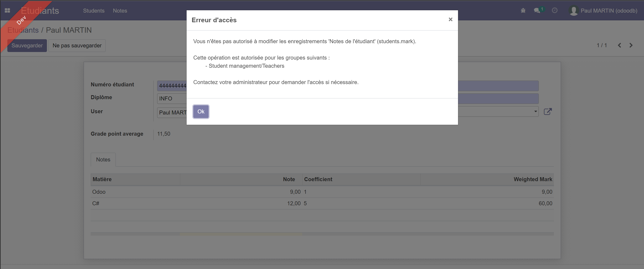Go to next record arrow
The width and height of the screenshot is (644, 269).
click(x=631, y=45)
